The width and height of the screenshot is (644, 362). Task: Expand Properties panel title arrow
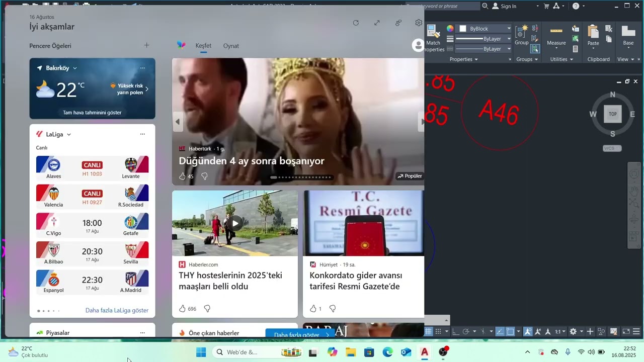point(476,59)
